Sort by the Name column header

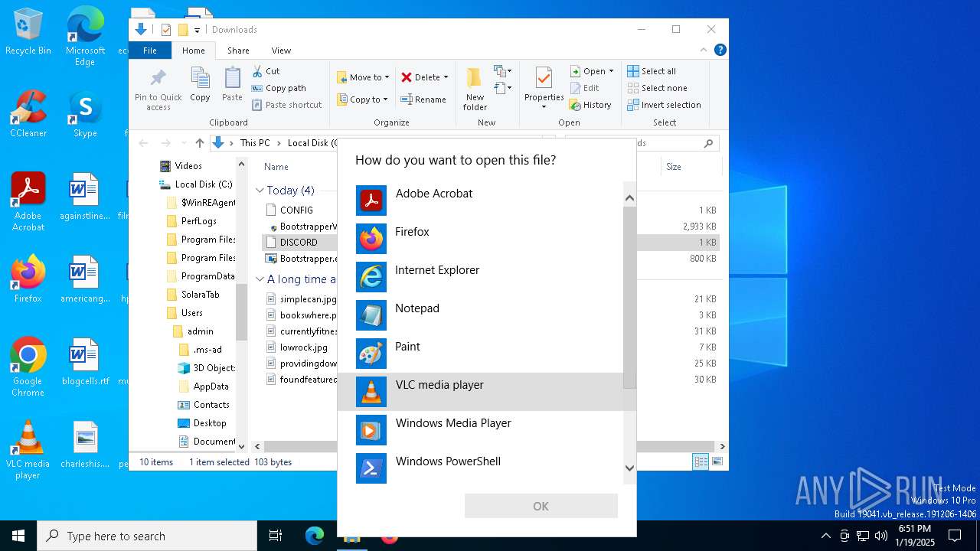pyautogui.click(x=276, y=167)
